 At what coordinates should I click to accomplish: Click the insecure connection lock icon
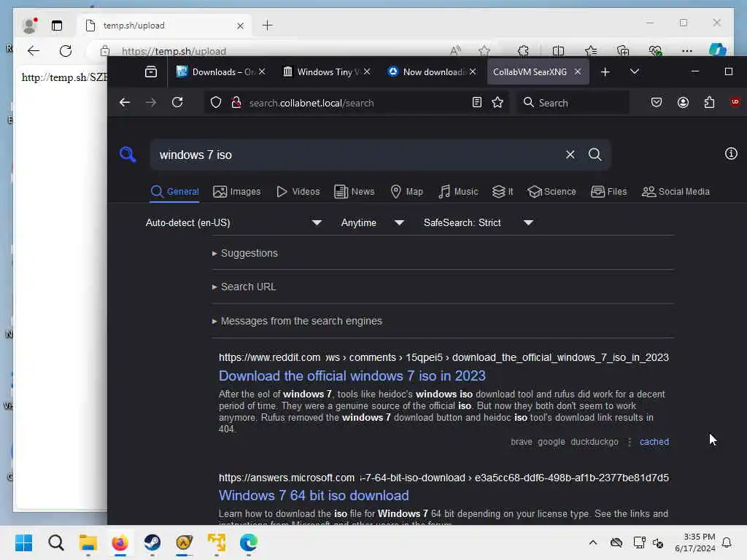point(236,103)
